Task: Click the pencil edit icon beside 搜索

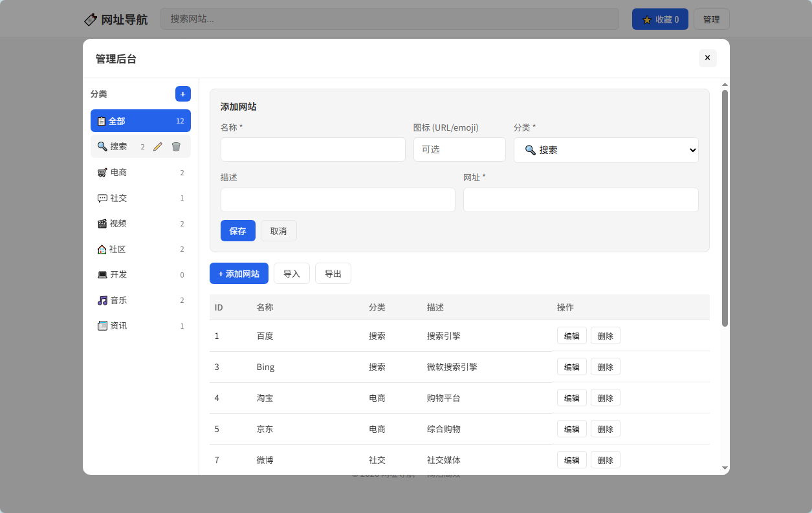Action: click(158, 146)
